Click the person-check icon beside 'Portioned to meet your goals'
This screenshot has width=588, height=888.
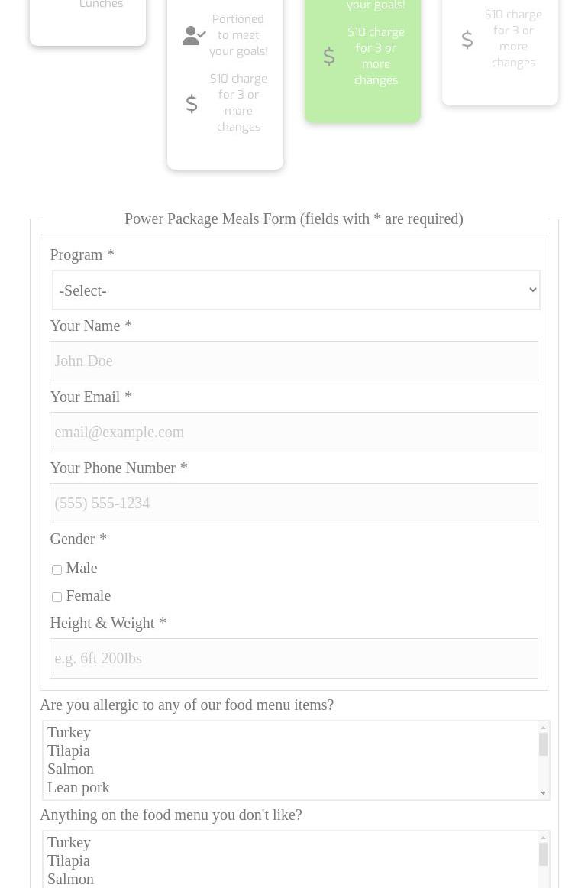click(x=194, y=35)
